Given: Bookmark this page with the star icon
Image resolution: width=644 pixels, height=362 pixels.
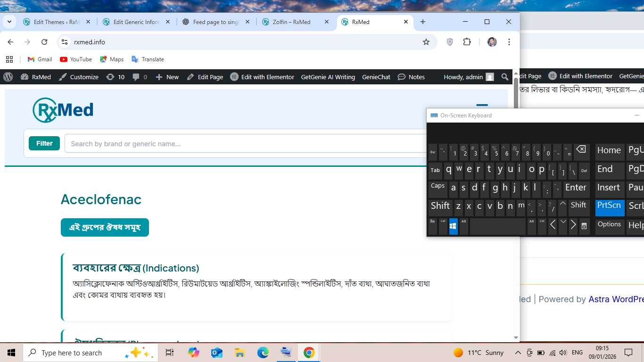Looking at the screenshot, I should [x=426, y=42].
